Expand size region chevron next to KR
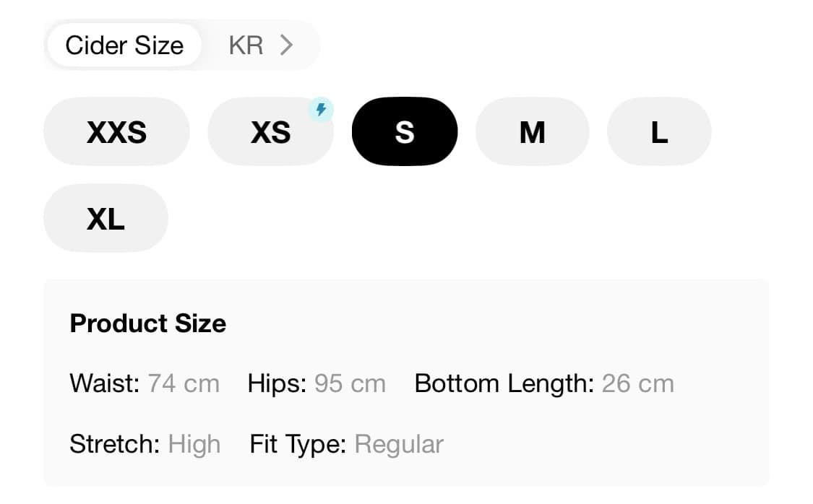The image size is (813, 504). [287, 45]
